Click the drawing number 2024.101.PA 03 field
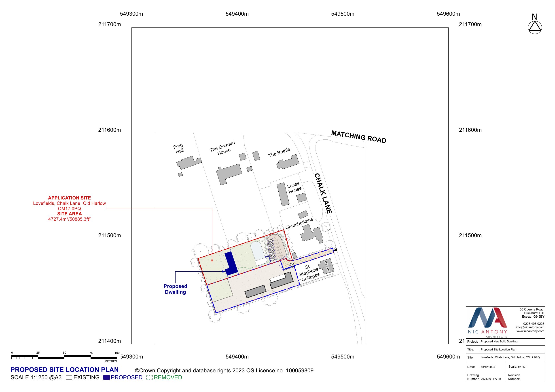The image size is (555, 392). click(x=491, y=379)
